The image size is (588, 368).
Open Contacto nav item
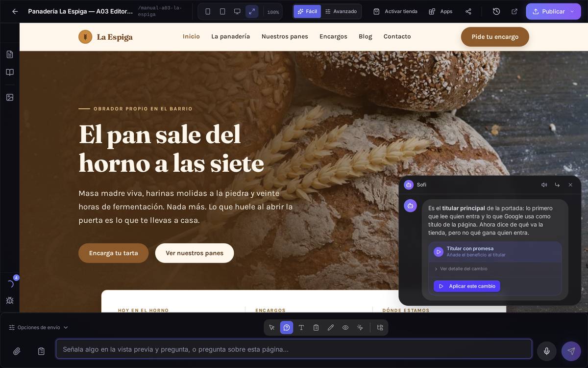point(397,36)
